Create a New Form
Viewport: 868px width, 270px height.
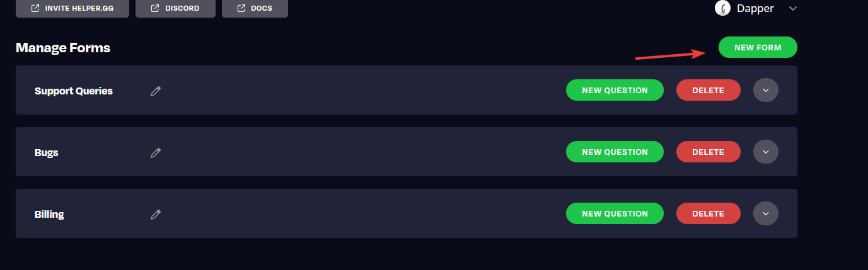758,47
